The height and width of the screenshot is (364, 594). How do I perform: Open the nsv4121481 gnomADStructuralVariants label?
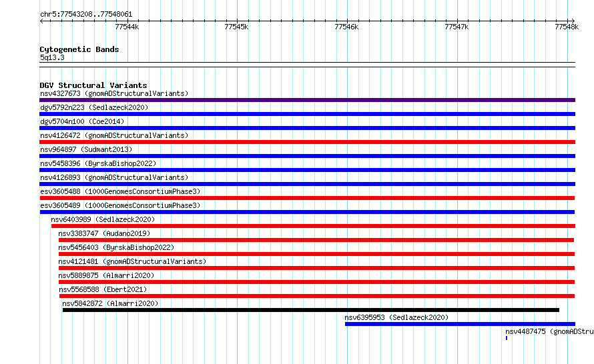(x=132, y=261)
